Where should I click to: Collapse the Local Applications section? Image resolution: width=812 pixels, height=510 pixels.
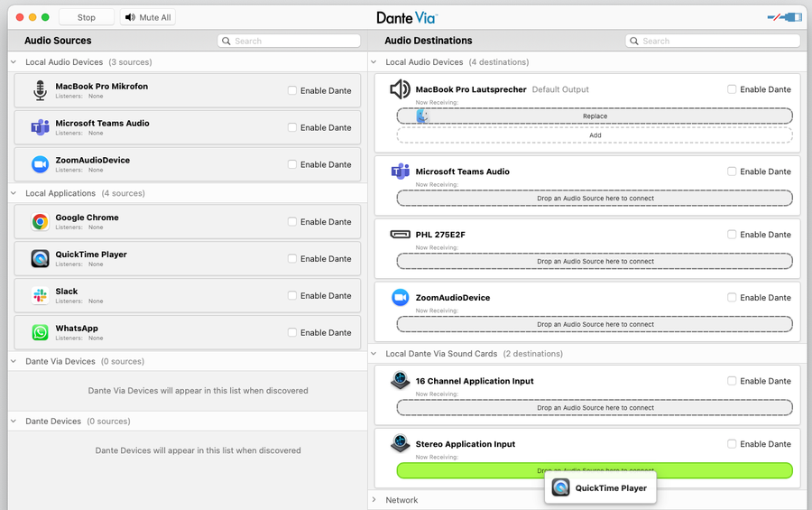pyautogui.click(x=14, y=193)
